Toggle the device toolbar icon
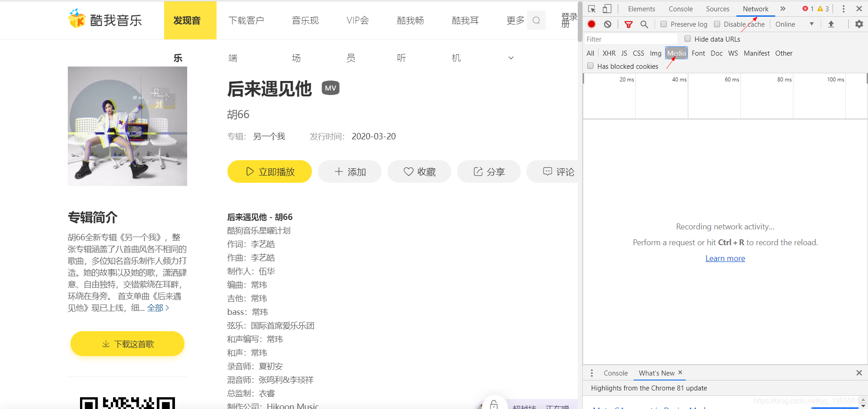 click(607, 9)
